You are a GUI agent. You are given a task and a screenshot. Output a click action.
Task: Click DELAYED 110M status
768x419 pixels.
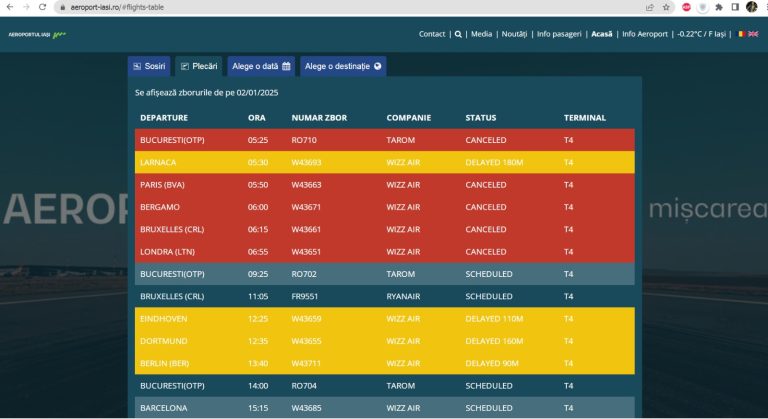(494, 319)
